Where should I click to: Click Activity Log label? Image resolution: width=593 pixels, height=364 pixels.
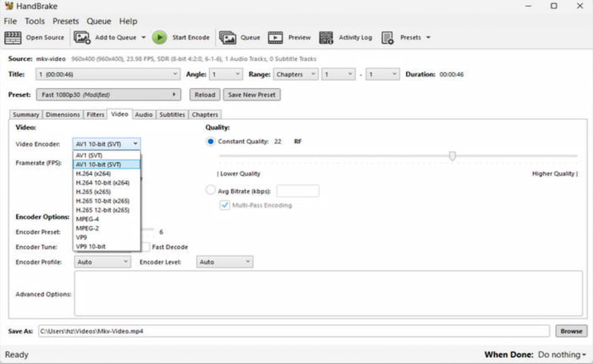click(355, 38)
